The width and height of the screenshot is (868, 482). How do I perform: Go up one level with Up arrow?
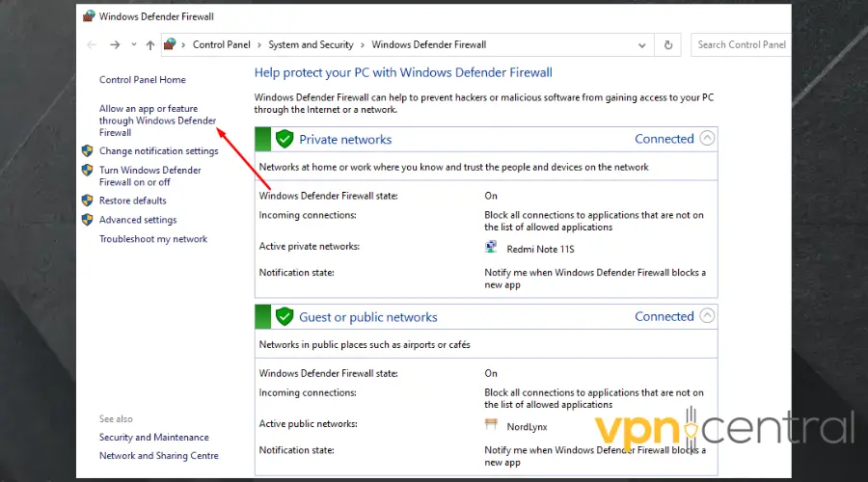pyautogui.click(x=149, y=44)
